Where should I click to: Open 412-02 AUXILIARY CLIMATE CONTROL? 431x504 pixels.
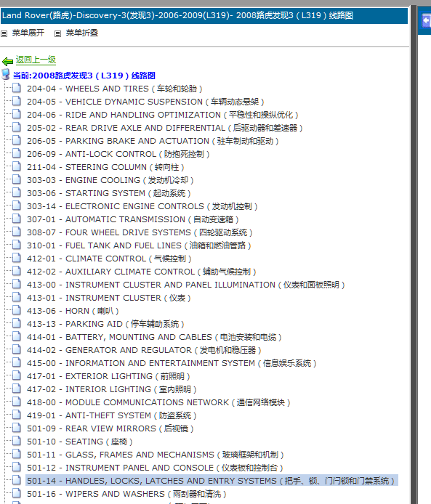pyautogui.click(x=142, y=272)
